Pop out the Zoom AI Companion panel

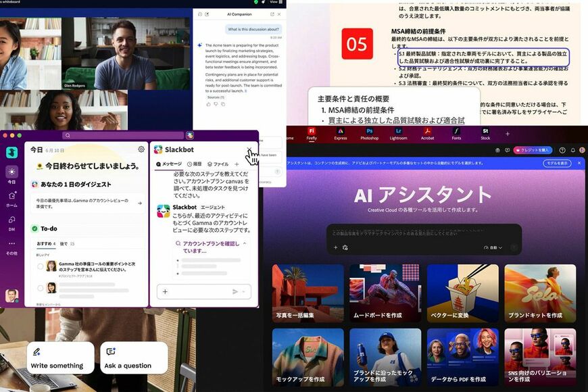tap(272, 14)
